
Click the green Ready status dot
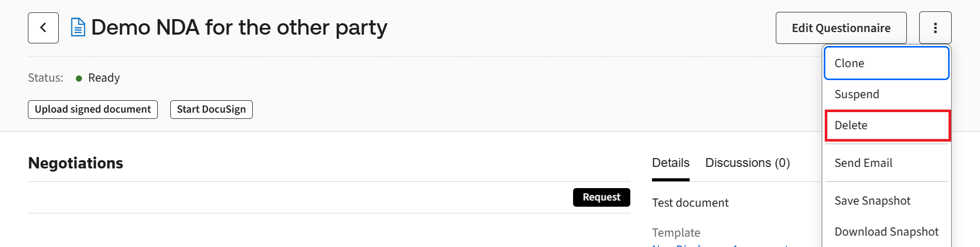pos(79,79)
